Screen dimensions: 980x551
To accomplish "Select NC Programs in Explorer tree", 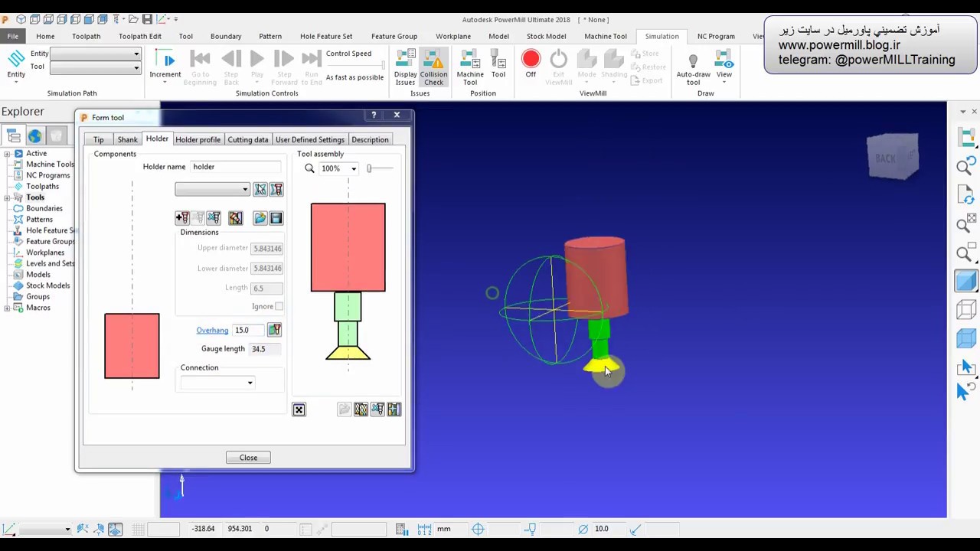I will click(47, 175).
